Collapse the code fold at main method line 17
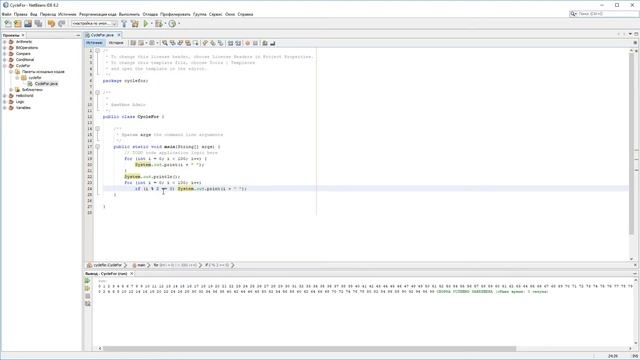Viewport: 640px width, 360px height. click(98, 147)
